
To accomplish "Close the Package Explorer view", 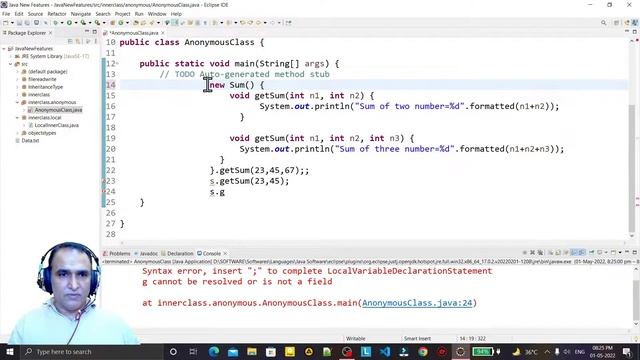I will 51,33.
